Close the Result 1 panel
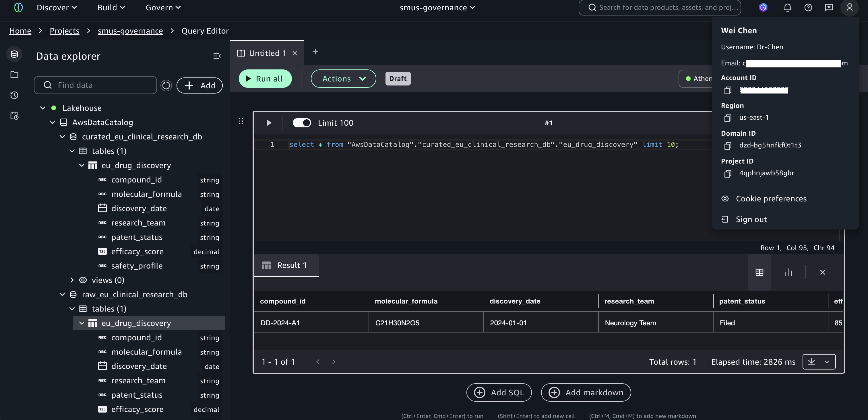 [823, 272]
